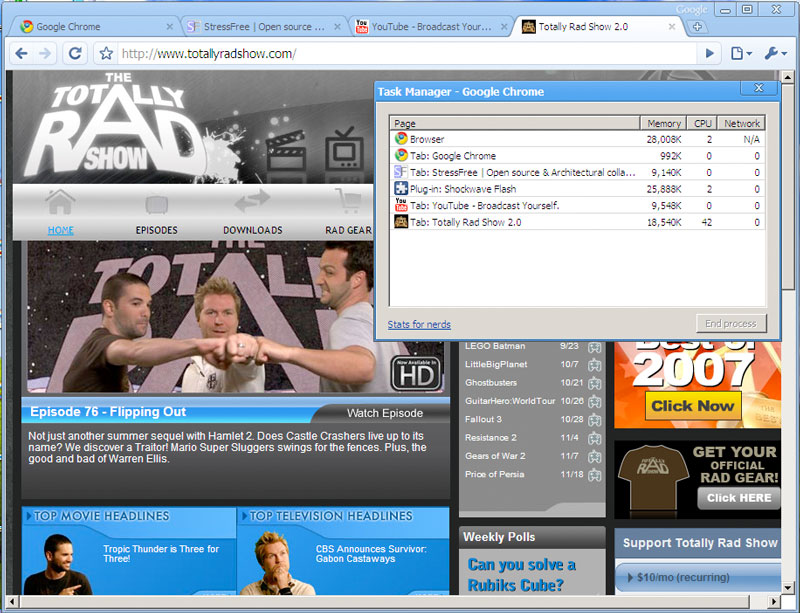
Task: Open the CBS Announces Survivor headline
Action: [371, 553]
